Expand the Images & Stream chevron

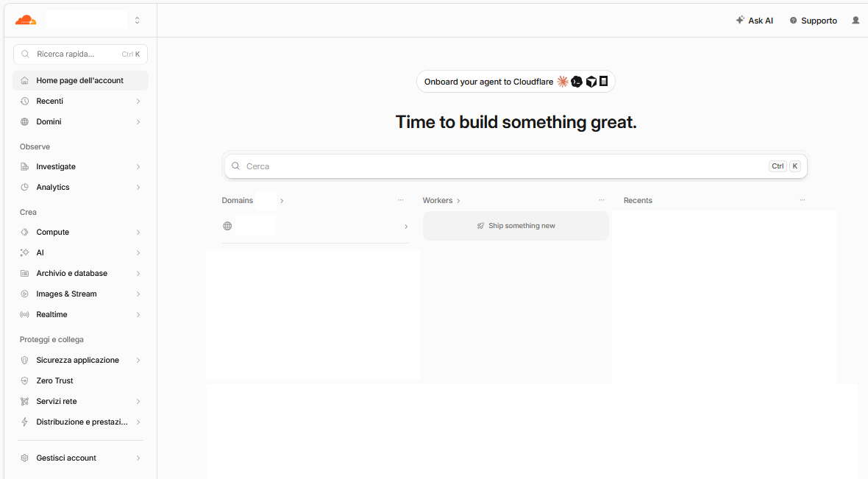[138, 294]
